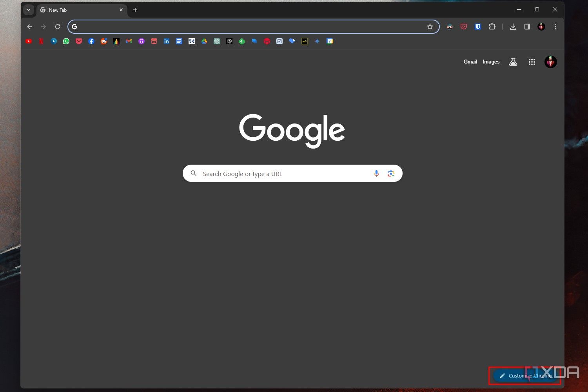The height and width of the screenshot is (392, 588).
Task: Click the Customize Chrome button
Action: 525,376
